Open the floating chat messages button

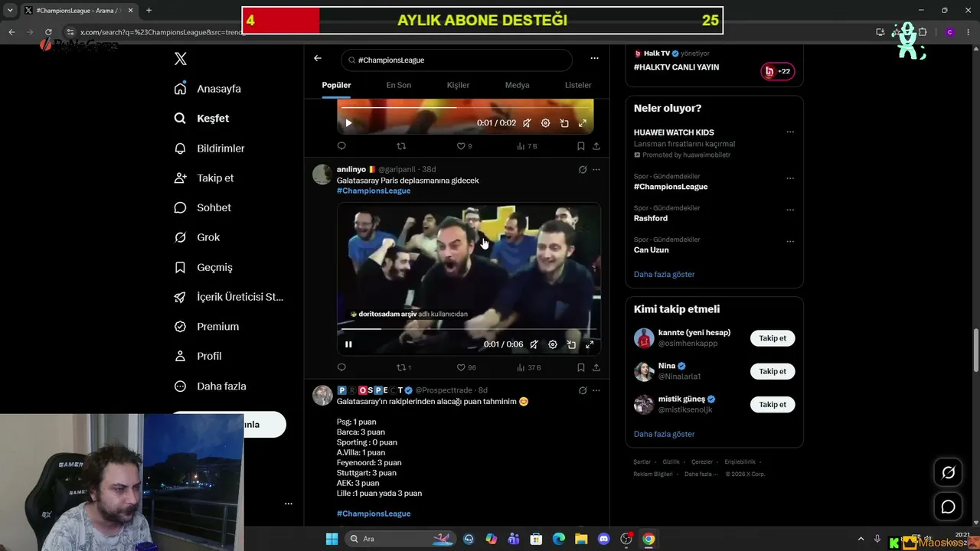point(948,507)
